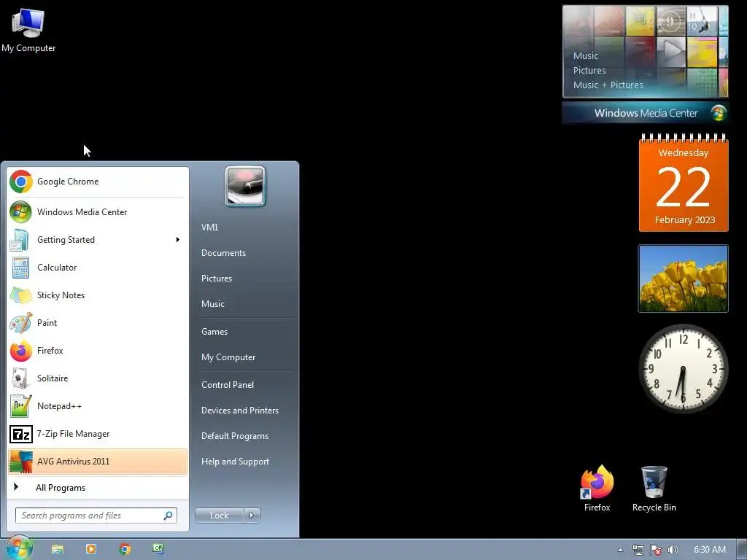Click the tulips slideshow gadget

[683, 279]
